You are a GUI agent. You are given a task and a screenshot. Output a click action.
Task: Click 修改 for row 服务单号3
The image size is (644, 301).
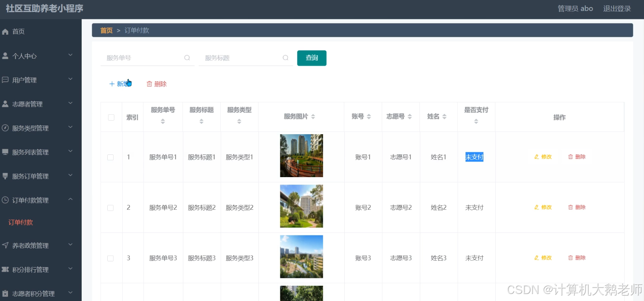point(543,258)
